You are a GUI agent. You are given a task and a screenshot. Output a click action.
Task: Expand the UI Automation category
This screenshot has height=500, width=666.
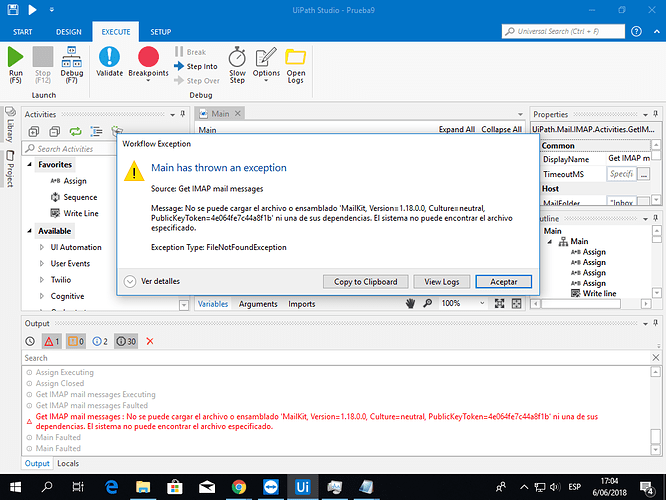[42, 247]
